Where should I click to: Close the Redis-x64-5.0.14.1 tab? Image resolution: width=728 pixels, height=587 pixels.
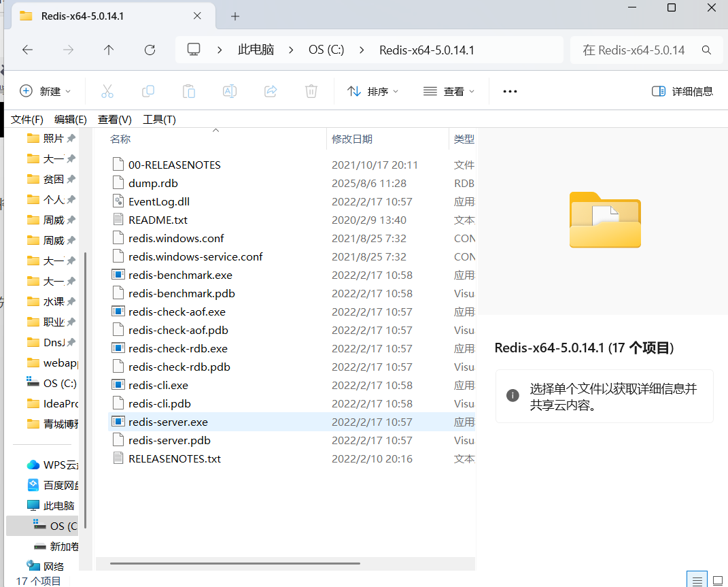tap(197, 16)
